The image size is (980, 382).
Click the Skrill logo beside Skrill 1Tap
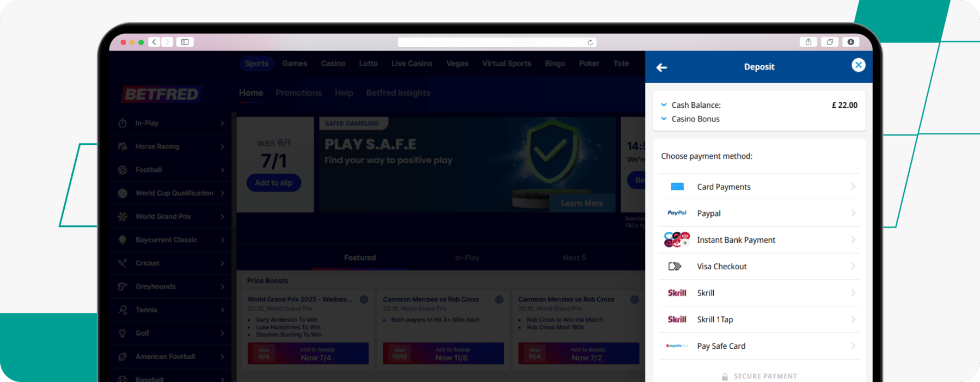[677, 319]
